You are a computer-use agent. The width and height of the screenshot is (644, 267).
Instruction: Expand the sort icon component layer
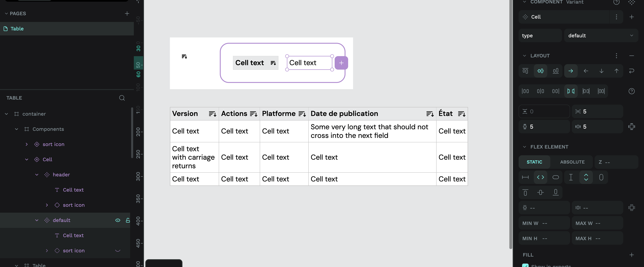27,144
